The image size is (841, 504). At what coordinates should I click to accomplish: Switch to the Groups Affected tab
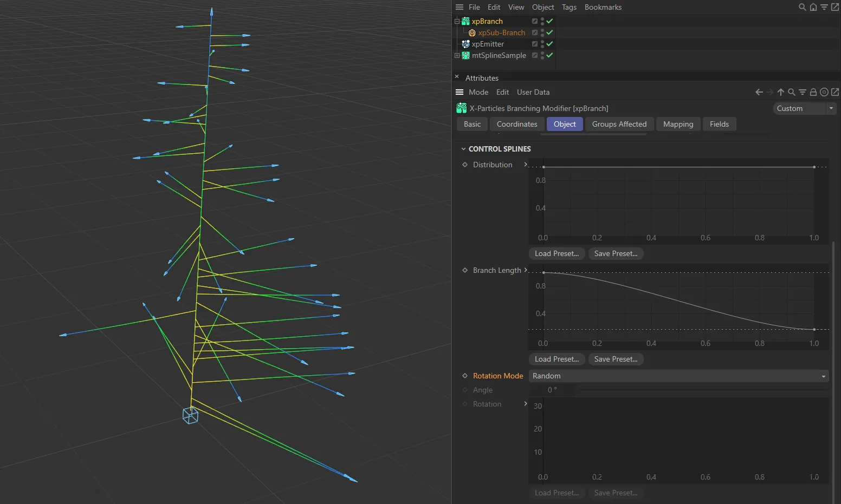(x=619, y=124)
